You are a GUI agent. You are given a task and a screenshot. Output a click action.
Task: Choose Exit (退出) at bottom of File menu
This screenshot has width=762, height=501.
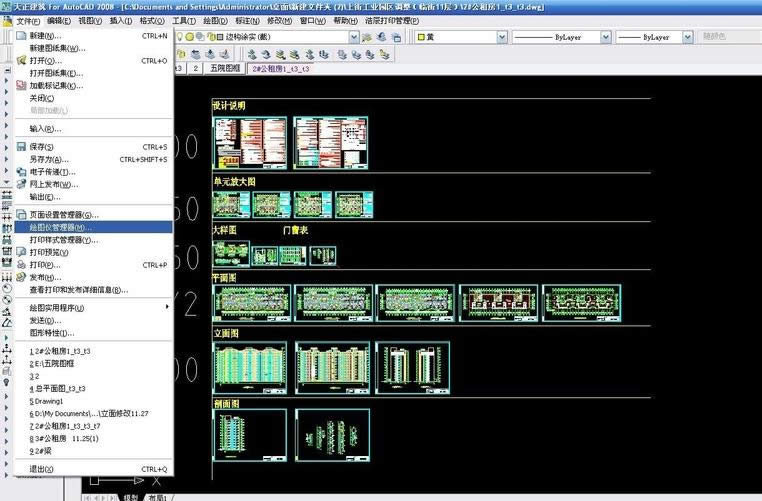(x=42, y=468)
